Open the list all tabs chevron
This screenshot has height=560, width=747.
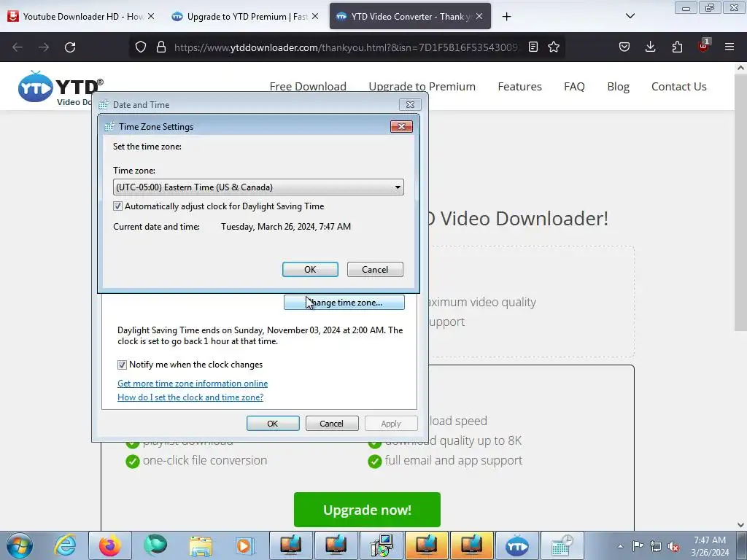point(630,16)
